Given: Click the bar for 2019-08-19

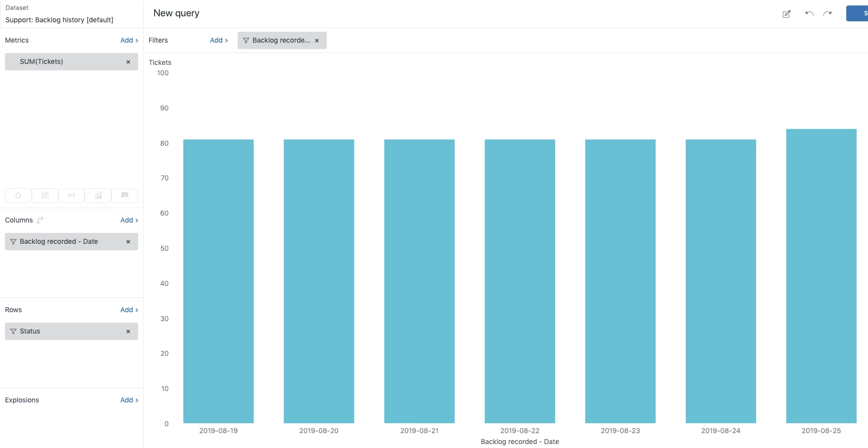Looking at the screenshot, I should tap(218, 281).
